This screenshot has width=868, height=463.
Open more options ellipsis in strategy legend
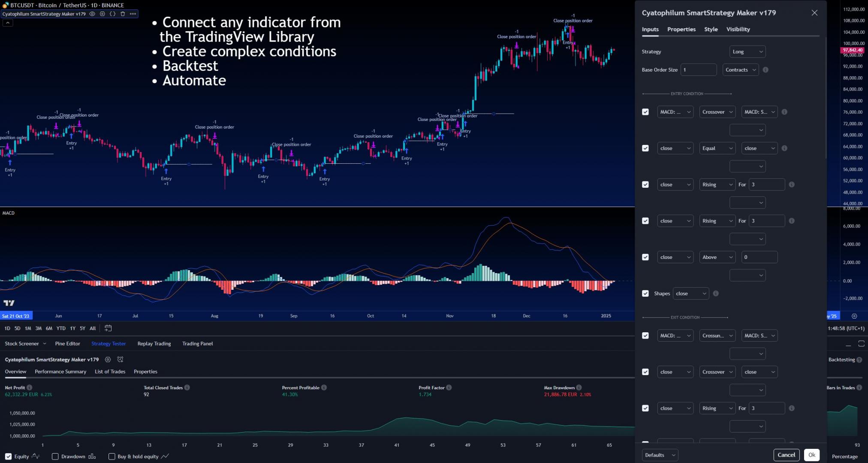(x=133, y=14)
